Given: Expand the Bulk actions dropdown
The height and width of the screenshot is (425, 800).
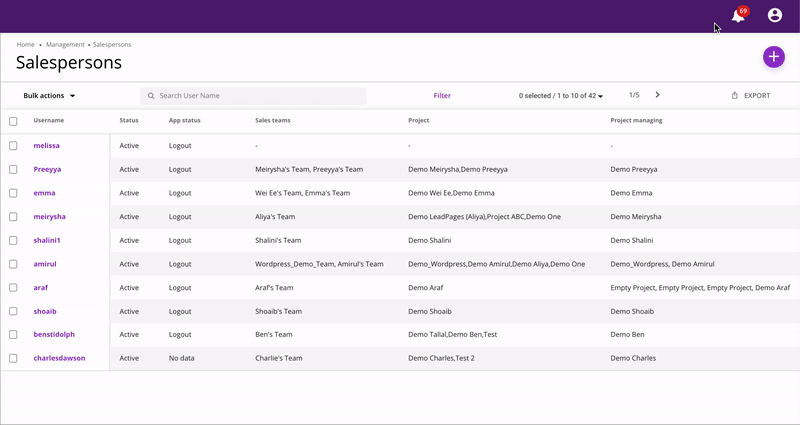Looking at the screenshot, I should pos(50,96).
